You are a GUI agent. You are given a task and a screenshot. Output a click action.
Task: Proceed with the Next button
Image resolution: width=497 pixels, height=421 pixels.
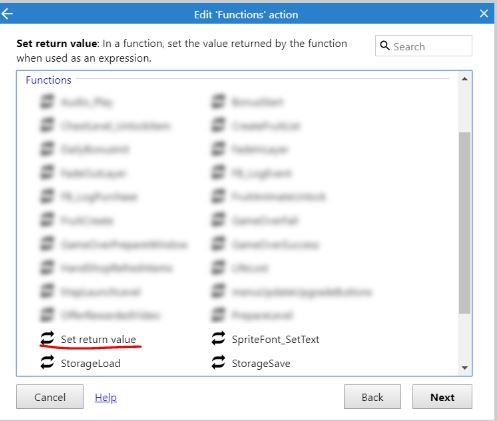click(442, 397)
